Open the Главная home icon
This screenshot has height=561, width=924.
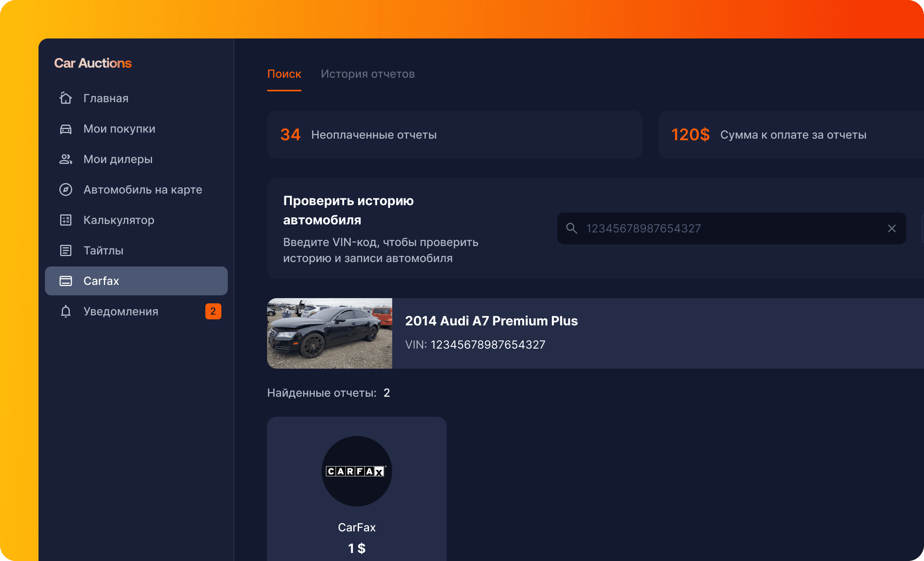point(65,98)
